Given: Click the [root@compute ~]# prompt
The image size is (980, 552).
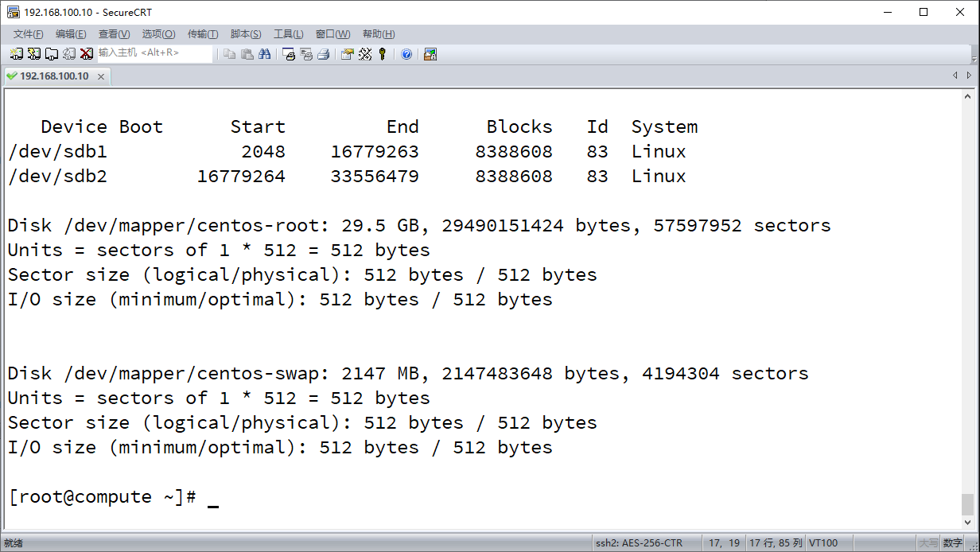Looking at the screenshot, I should (x=103, y=497).
